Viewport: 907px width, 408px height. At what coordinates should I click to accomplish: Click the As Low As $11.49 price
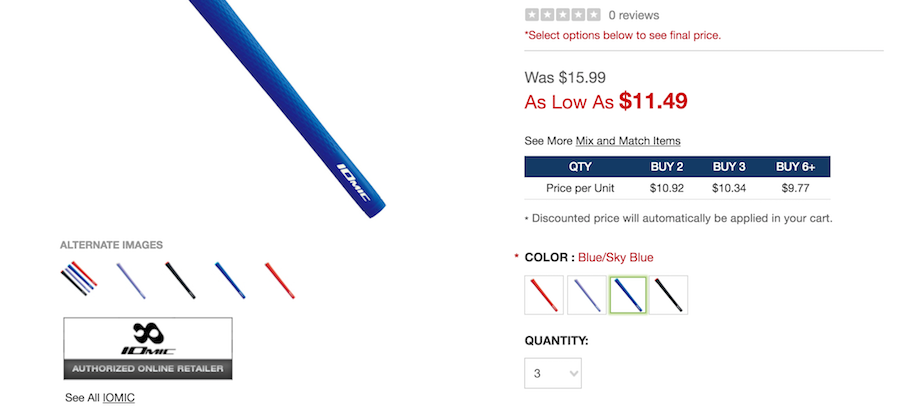[x=606, y=101]
